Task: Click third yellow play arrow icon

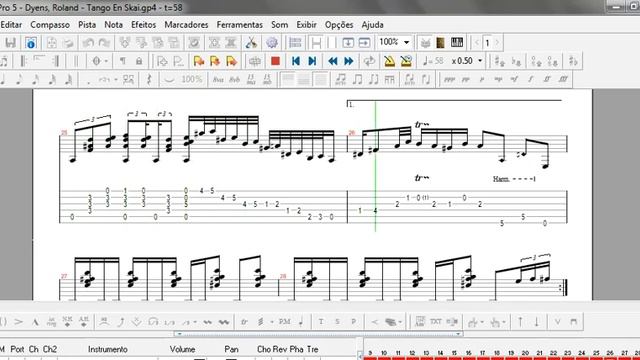Action: pos(231,61)
